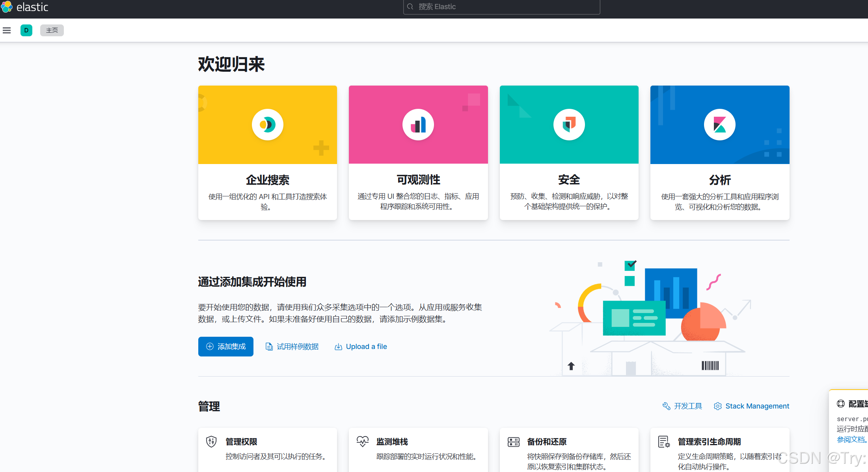868x472 pixels.
Task: Click the upload icon beside Upload a file
Action: [x=338, y=347]
